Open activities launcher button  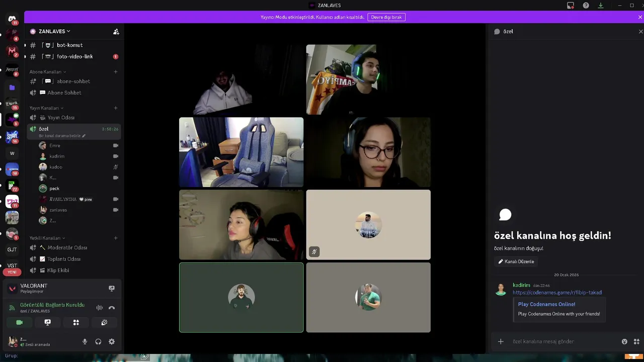click(x=76, y=322)
